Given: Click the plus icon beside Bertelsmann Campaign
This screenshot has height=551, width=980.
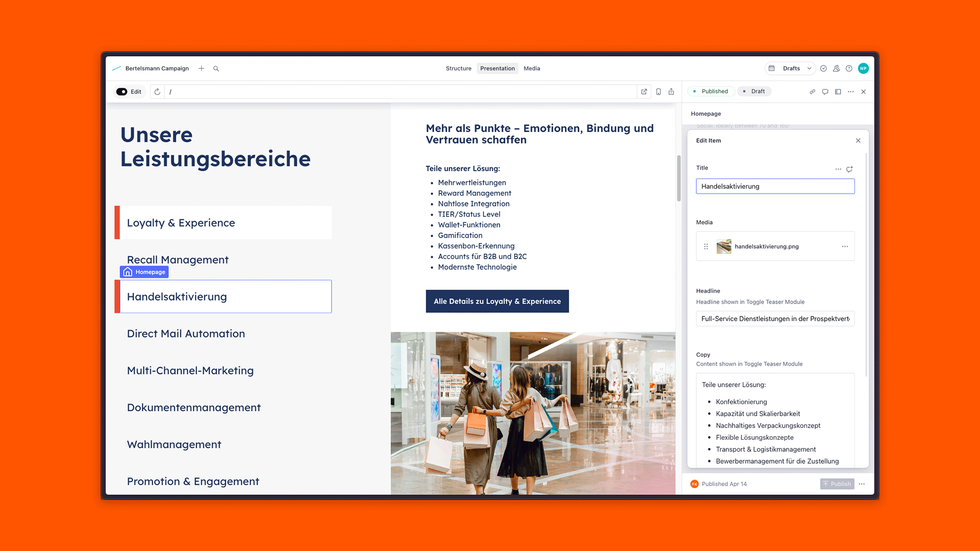Looking at the screenshot, I should click(x=202, y=68).
